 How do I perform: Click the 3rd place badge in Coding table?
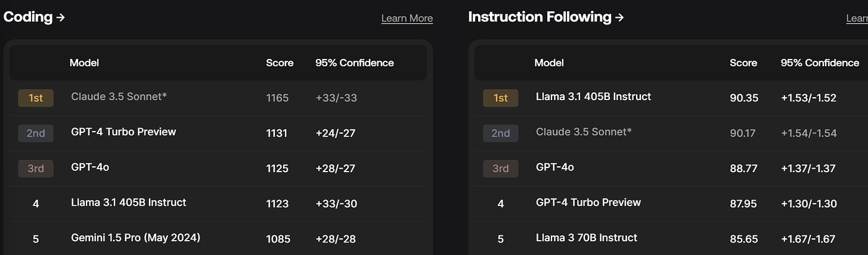click(36, 169)
